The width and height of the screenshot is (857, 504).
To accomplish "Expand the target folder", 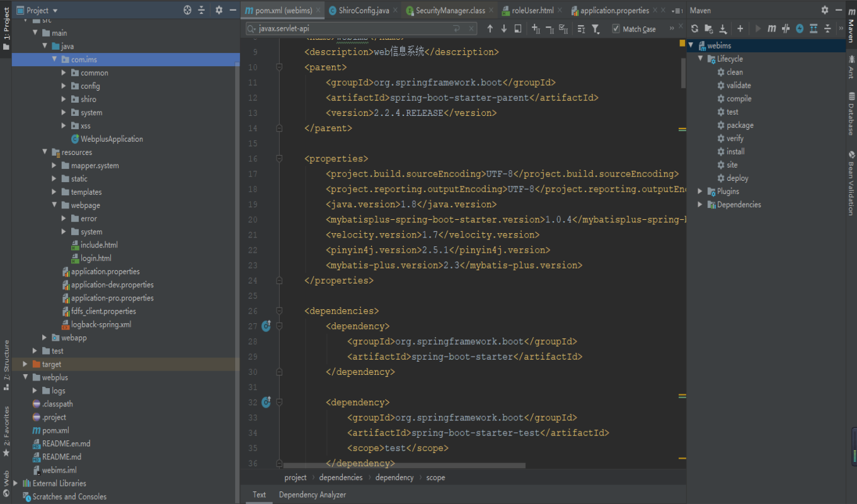I will 25,364.
